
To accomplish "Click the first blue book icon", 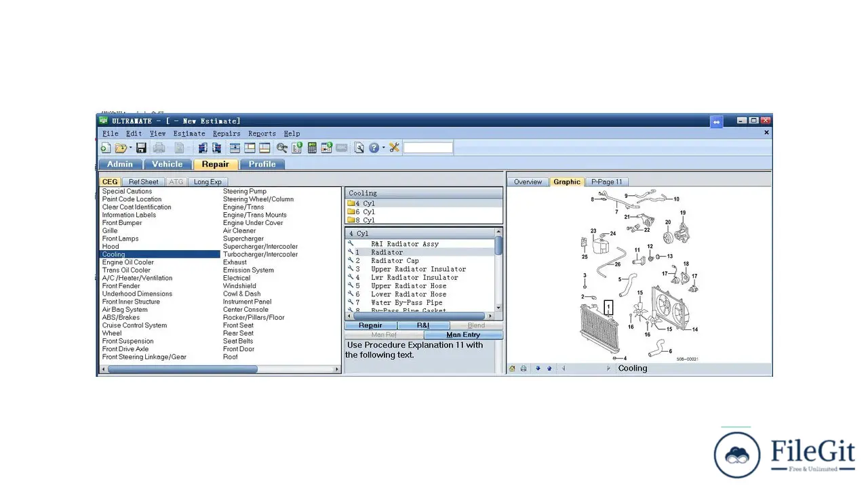I will pyautogui.click(x=203, y=148).
